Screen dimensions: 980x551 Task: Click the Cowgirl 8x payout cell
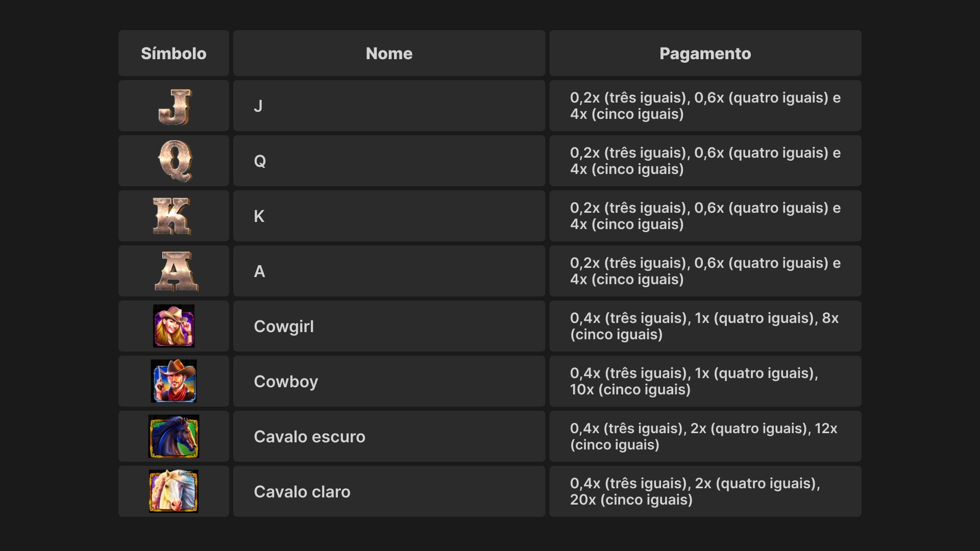(x=705, y=326)
